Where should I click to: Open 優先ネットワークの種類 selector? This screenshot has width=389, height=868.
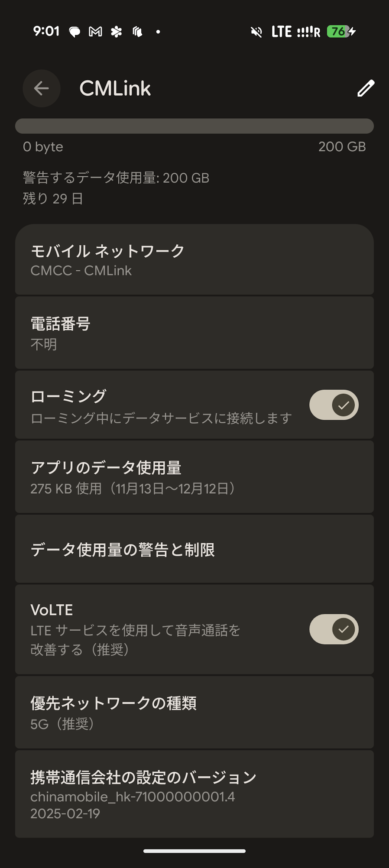pyautogui.click(x=194, y=712)
